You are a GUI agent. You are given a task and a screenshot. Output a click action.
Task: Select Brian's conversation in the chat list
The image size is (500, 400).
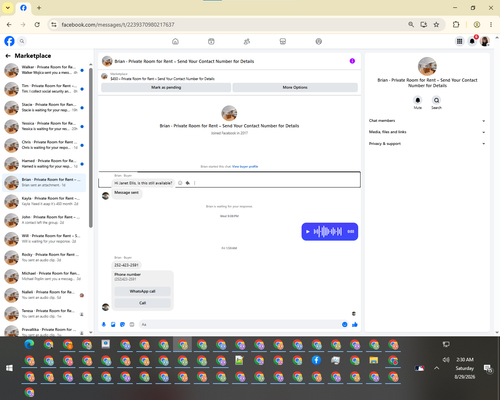(x=44, y=182)
